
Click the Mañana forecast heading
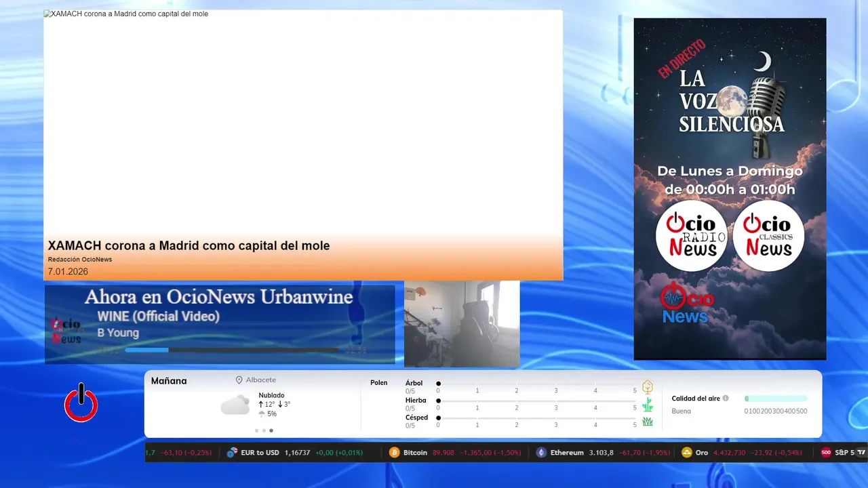169,381
